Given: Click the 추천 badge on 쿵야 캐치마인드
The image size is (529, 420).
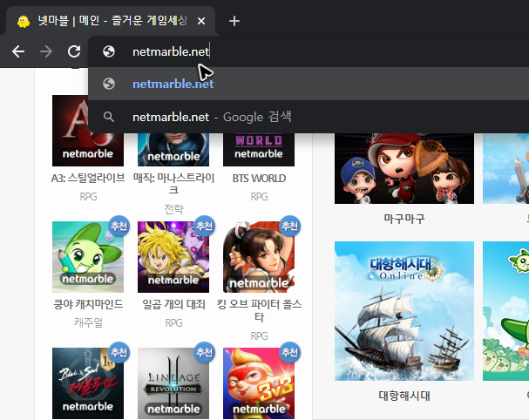Looking at the screenshot, I should coord(119,226).
